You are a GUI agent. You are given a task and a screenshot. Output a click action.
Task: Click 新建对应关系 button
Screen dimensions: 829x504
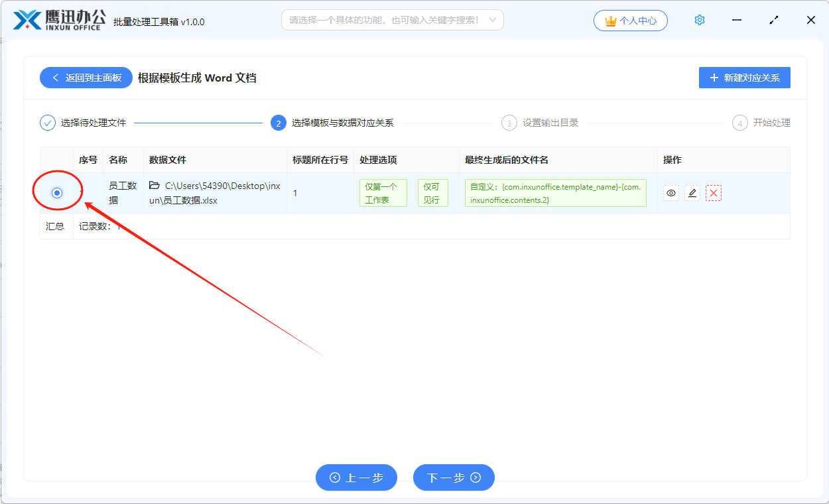[744, 78]
